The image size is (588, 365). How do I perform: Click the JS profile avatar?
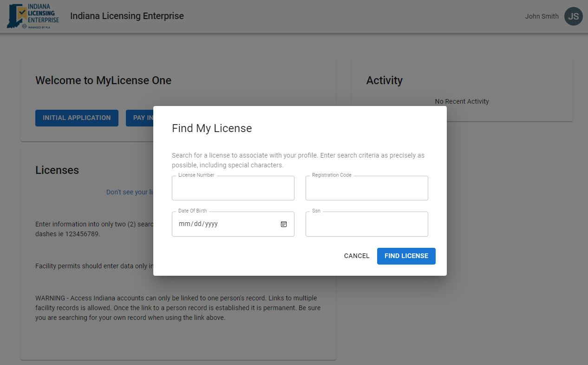tap(573, 16)
